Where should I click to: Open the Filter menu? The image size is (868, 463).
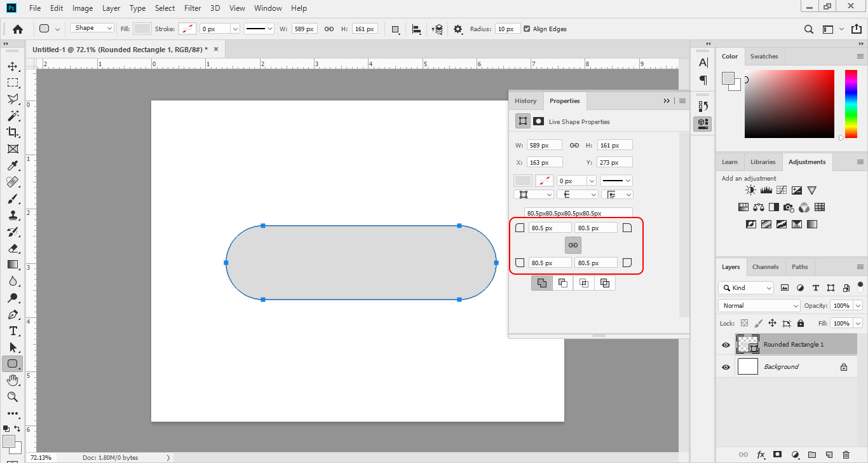click(193, 8)
